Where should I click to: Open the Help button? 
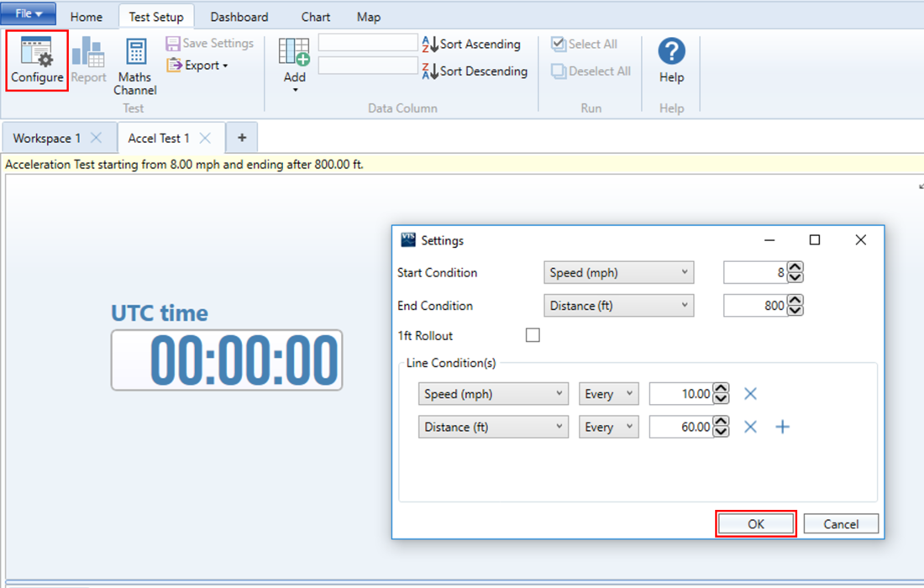pos(671,60)
